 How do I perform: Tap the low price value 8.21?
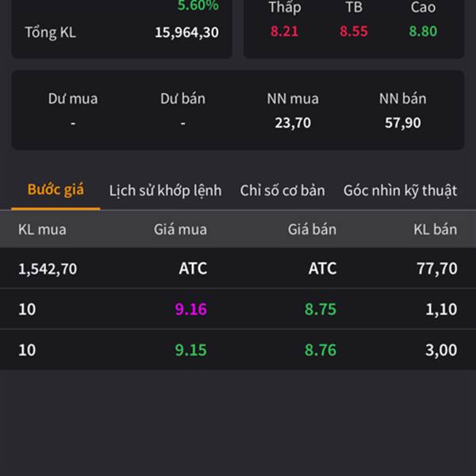(x=285, y=32)
